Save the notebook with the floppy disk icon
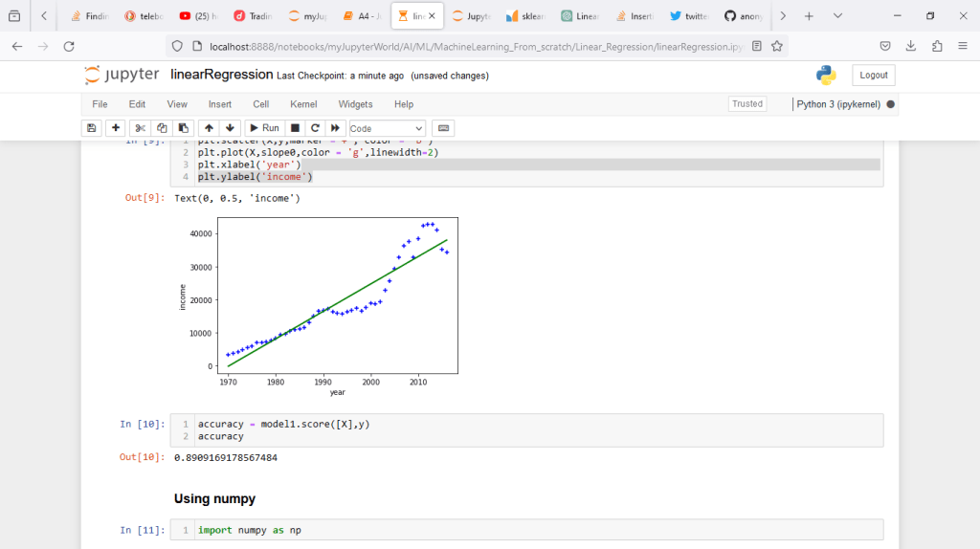This screenshot has width=980, height=549. [92, 128]
